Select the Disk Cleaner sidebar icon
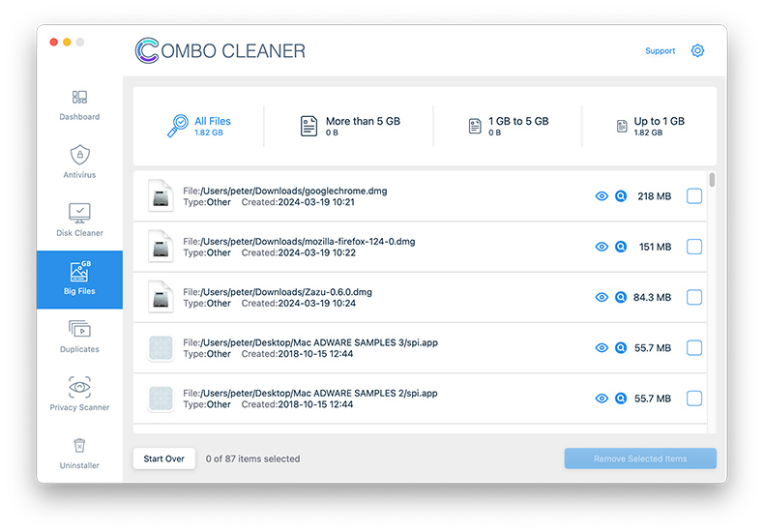Viewport: 764px width, 532px height. (x=79, y=213)
